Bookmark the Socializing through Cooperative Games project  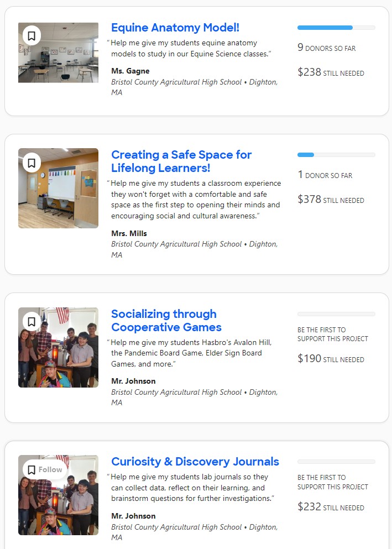[x=32, y=321]
